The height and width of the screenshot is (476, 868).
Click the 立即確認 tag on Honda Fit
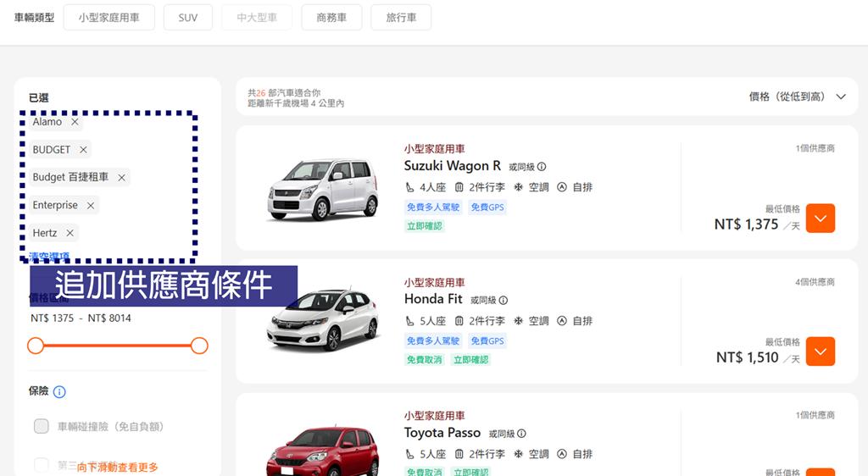pyautogui.click(x=471, y=360)
